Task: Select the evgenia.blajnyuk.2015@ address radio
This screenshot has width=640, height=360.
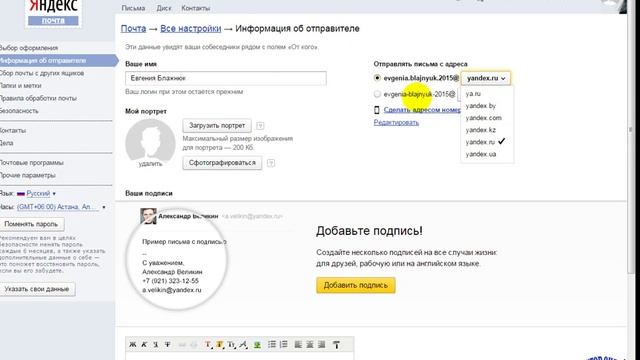Action: [377, 78]
